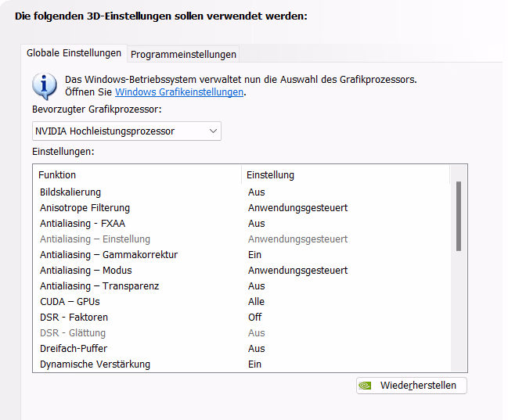Viewport: 508px width, 420px height.
Task: Click the Aus value for Bildskalierung
Action: [257, 192]
